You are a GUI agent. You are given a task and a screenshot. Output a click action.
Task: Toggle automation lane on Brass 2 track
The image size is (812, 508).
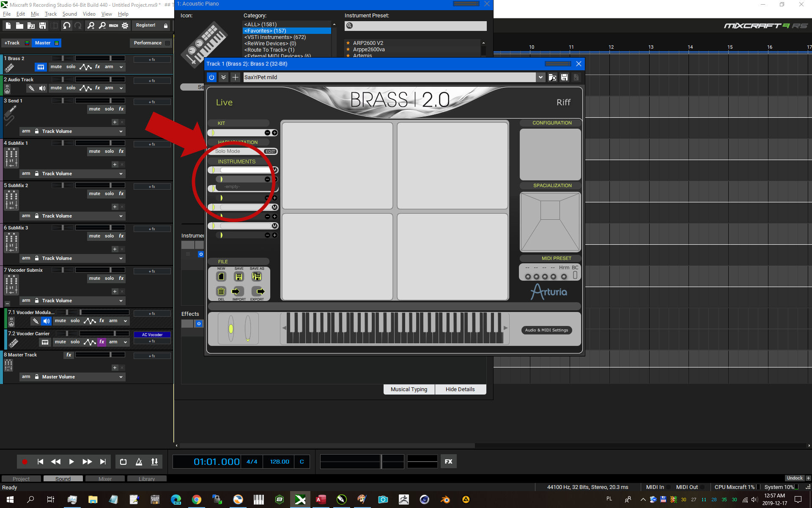point(85,67)
